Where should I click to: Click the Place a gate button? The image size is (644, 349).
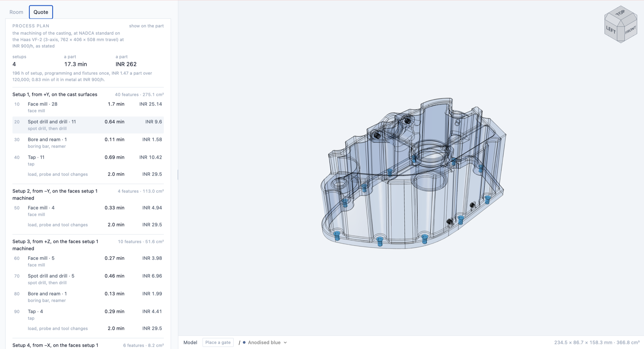click(x=218, y=342)
